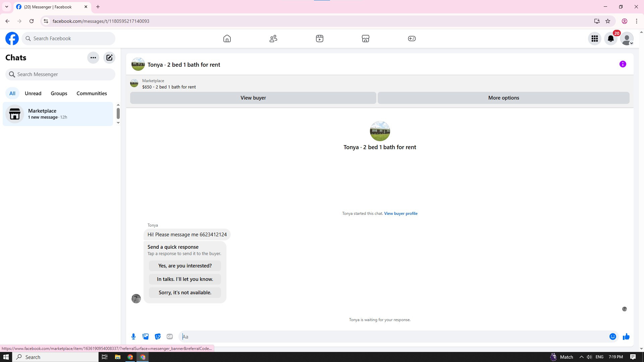644x362 pixels.
Task: Start a new message compose icon
Action: 109,58
